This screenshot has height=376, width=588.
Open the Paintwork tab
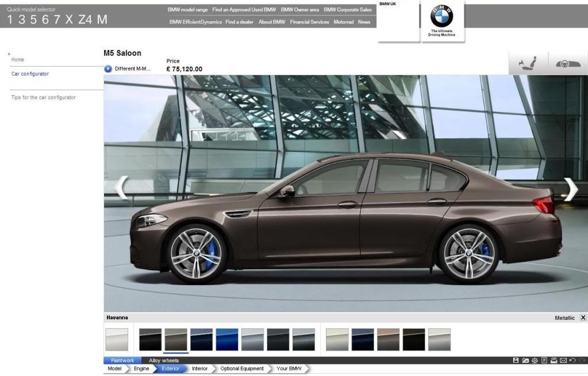(122, 361)
